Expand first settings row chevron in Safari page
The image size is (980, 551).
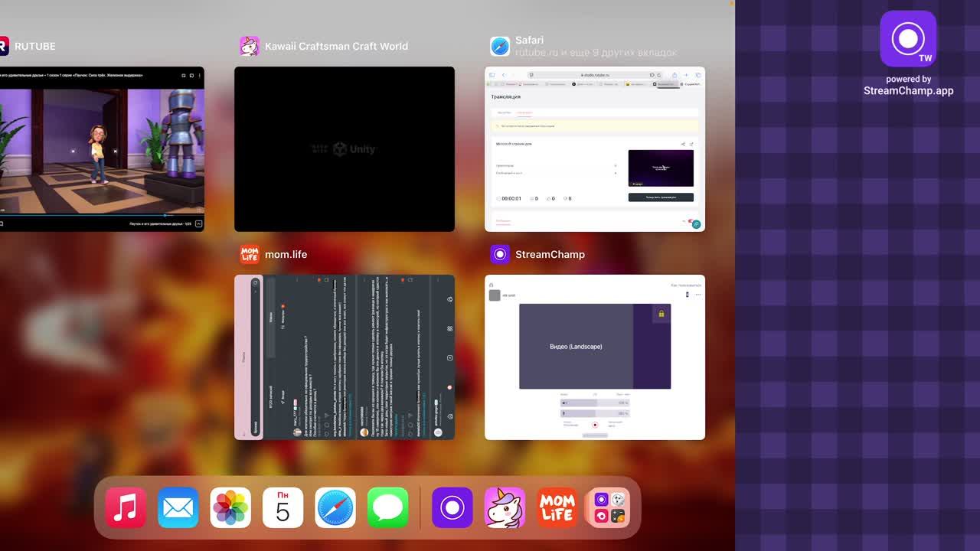click(x=616, y=165)
